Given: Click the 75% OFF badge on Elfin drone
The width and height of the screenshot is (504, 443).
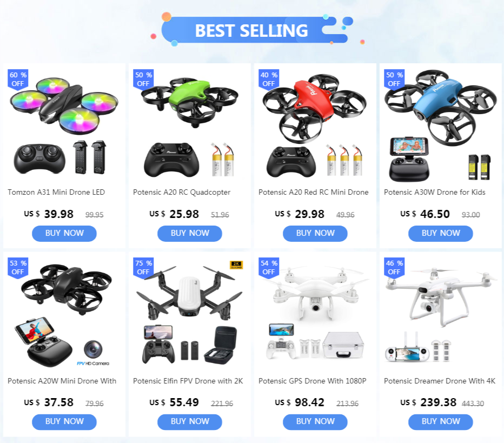Looking at the screenshot, I should [x=143, y=267].
